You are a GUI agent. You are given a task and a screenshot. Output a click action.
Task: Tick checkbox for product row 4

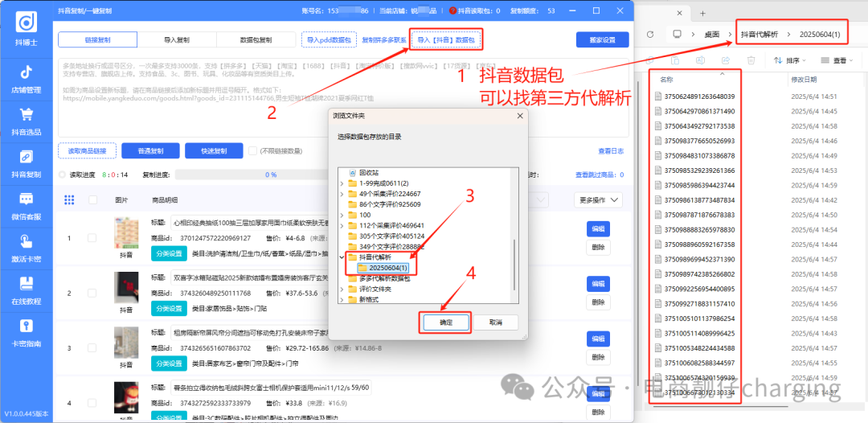coord(92,403)
